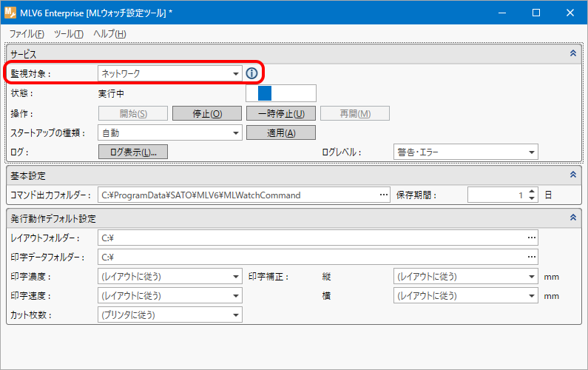588x370 pixels.
Task: Collapse the サービス section chevron
Action: [573, 53]
